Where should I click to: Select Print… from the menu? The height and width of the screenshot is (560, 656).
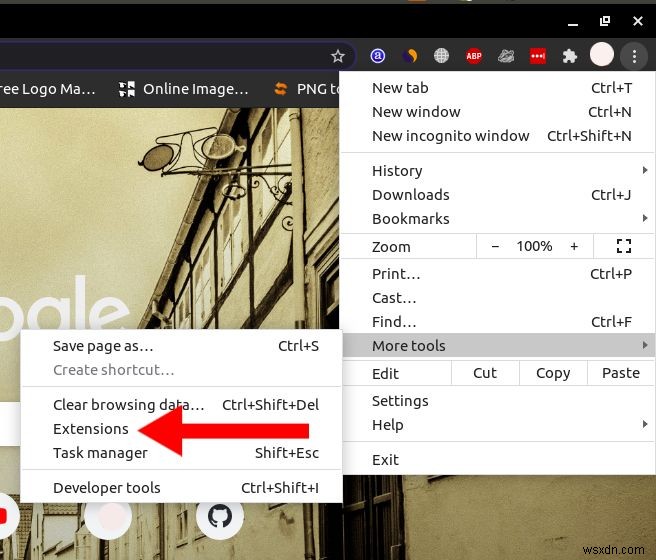(x=498, y=274)
